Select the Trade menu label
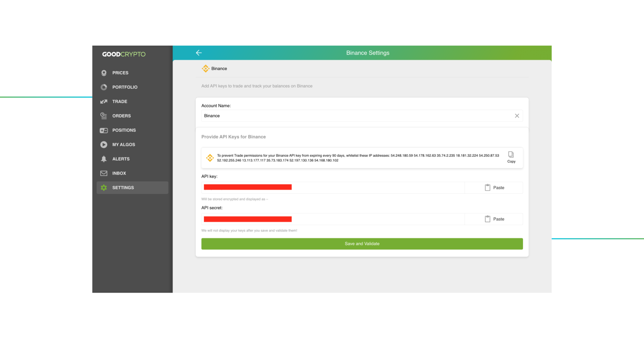This screenshot has height=338, width=644. [120, 102]
